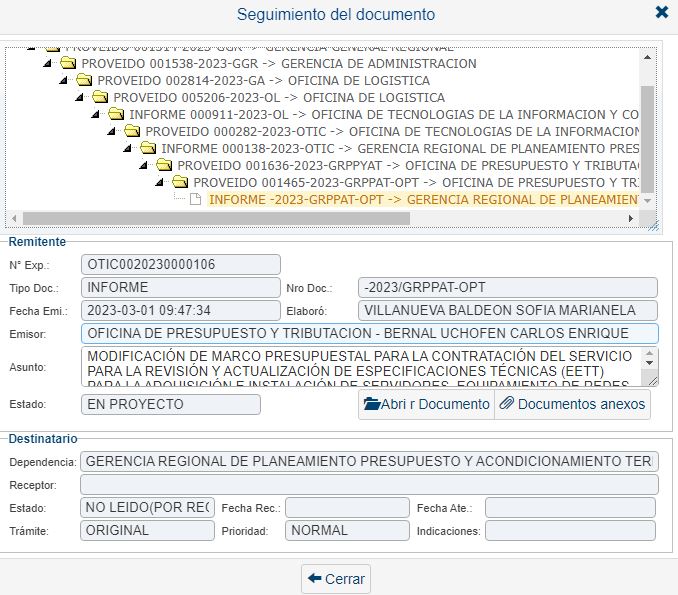Collapse INFORME 000911-2023-OL tree node
Image resolution: width=678 pixels, height=595 pixels.
click(x=96, y=115)
